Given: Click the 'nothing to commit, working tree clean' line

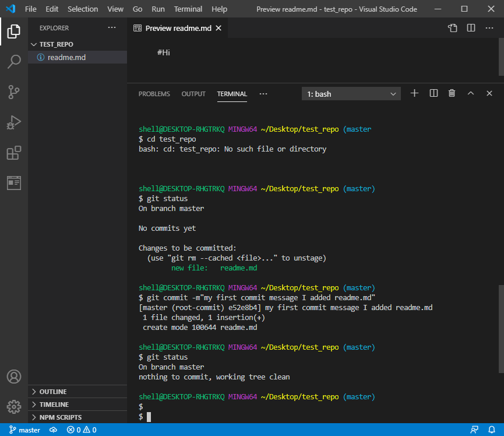Looking at the screenshot, I should pyautogui.click(x=214, y=377).
